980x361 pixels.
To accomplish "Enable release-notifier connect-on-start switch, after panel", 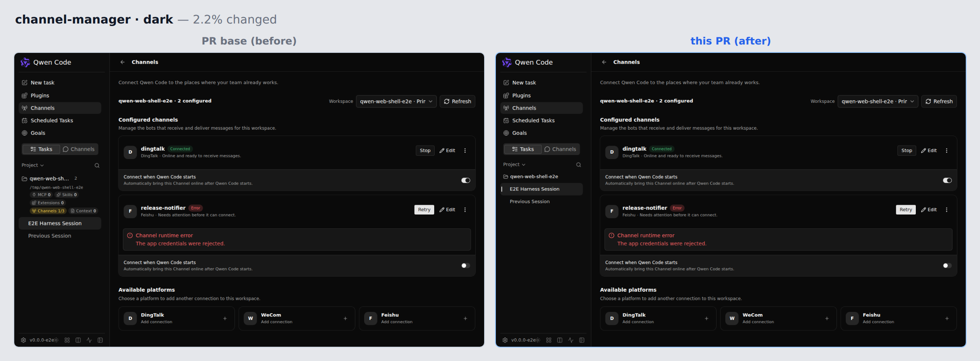I will (947, 266).
